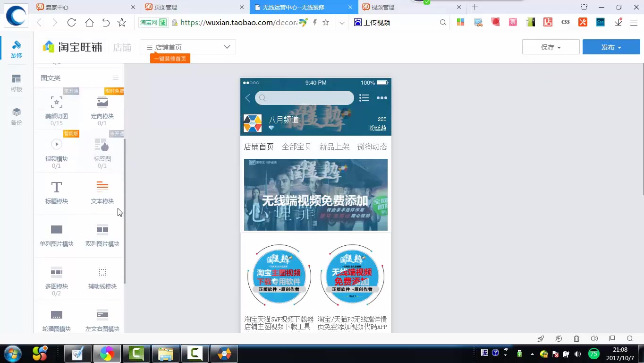Open the 备份 backup sidebar icon
The height and width of the screenshot is (363, 644).
17,116
